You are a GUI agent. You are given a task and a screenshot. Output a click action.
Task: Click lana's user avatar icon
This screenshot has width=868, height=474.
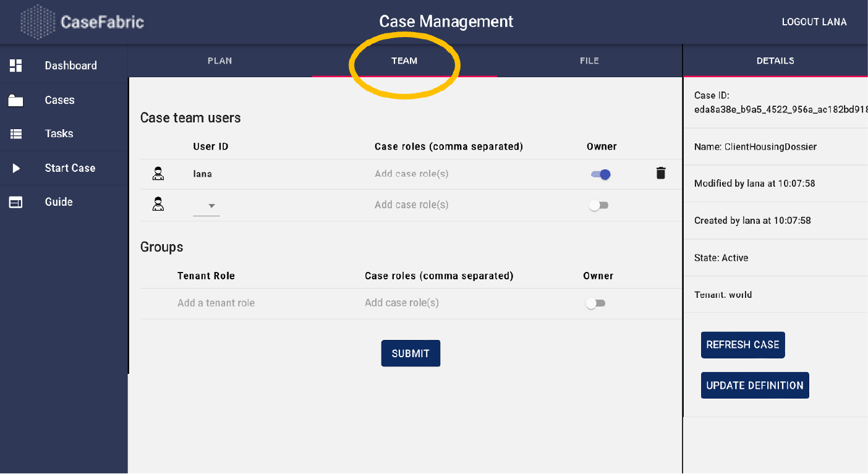158,174
